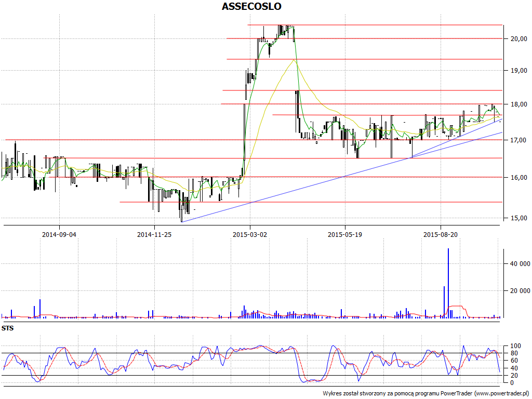Click the 100 level on STS axis
Viewport: 532px width, 399px height.
point(515,346)
